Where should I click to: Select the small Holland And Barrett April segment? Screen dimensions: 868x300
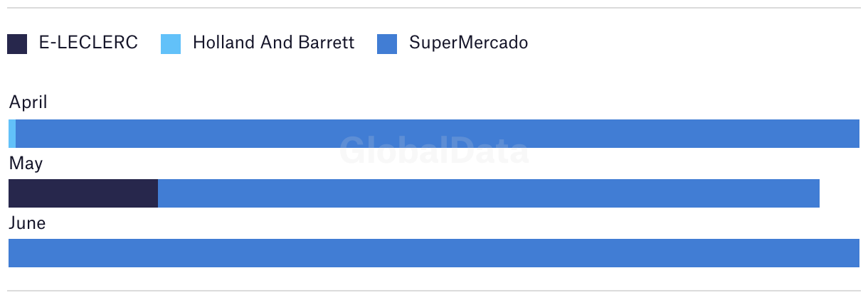(x=12, y=134)
